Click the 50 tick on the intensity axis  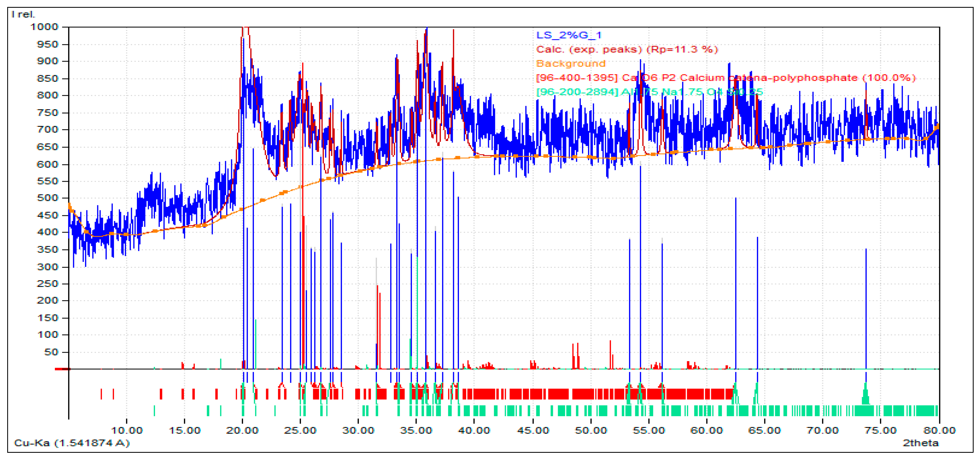coord(51,352)
